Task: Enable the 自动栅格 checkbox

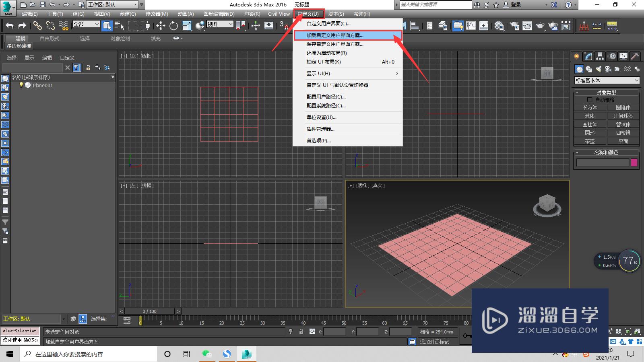Action: pos(590,99)
